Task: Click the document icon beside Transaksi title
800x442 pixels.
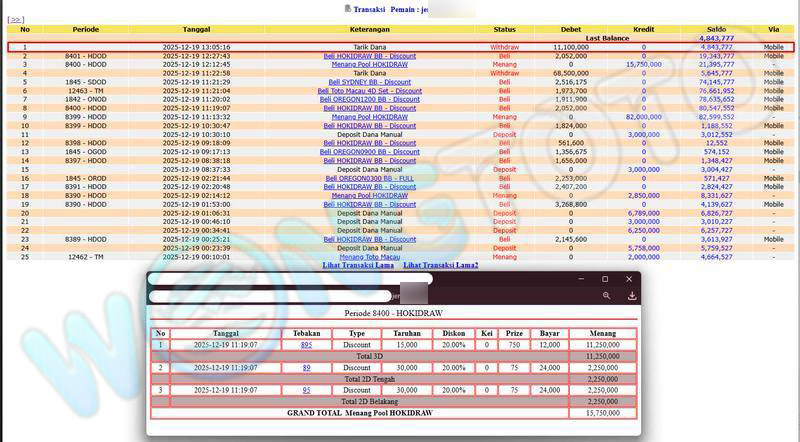Action: coord(348,8)
